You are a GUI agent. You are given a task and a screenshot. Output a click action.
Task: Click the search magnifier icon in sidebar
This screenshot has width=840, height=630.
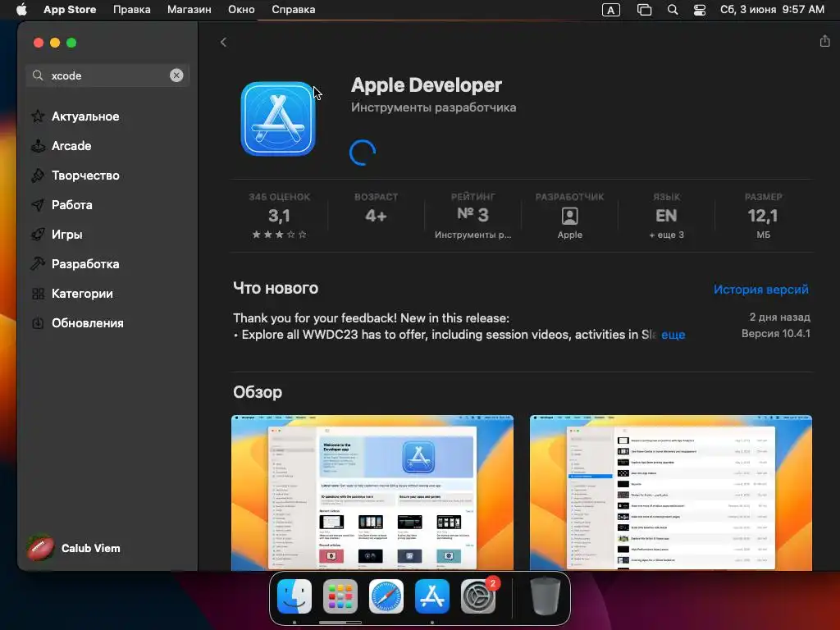coord(38,75)
